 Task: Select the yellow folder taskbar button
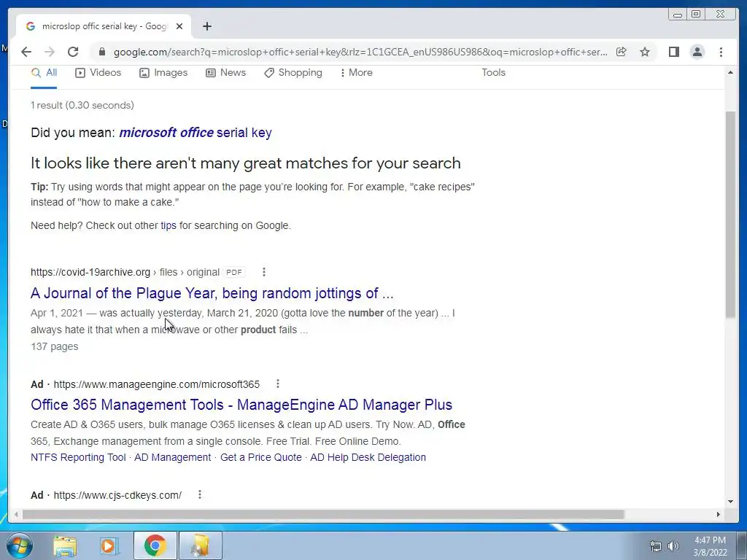tap(200, 545)
